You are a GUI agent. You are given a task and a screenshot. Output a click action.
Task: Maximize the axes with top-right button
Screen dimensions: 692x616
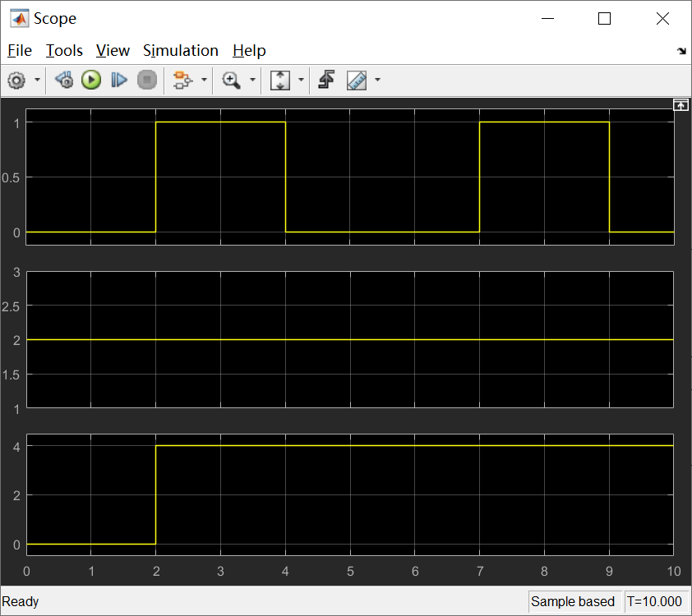(680, 105)
